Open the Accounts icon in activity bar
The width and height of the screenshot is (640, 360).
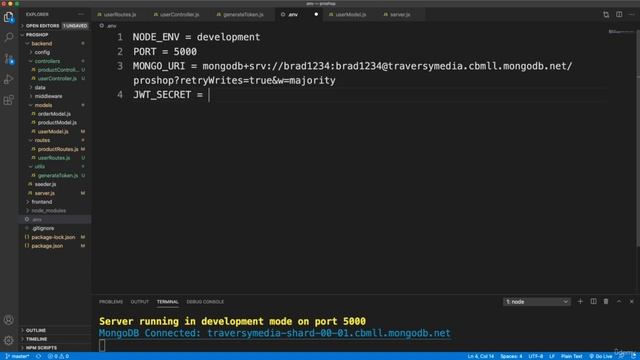pos(9,320)
